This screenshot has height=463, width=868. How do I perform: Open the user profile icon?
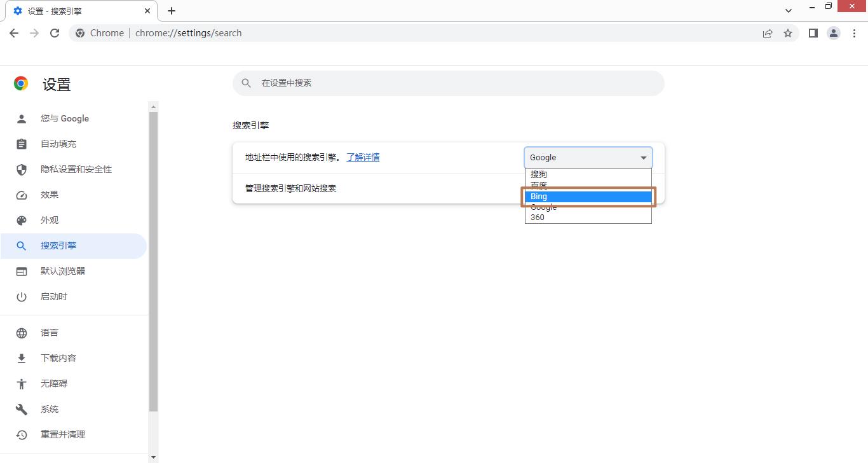point(834,33)
